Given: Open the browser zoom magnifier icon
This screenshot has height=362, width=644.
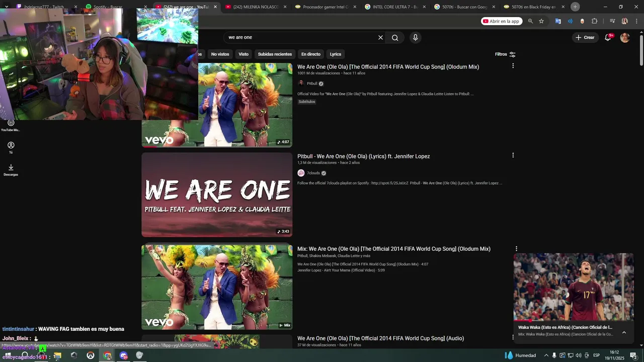Looking at the screenshot, I should (x=530, y=21).
